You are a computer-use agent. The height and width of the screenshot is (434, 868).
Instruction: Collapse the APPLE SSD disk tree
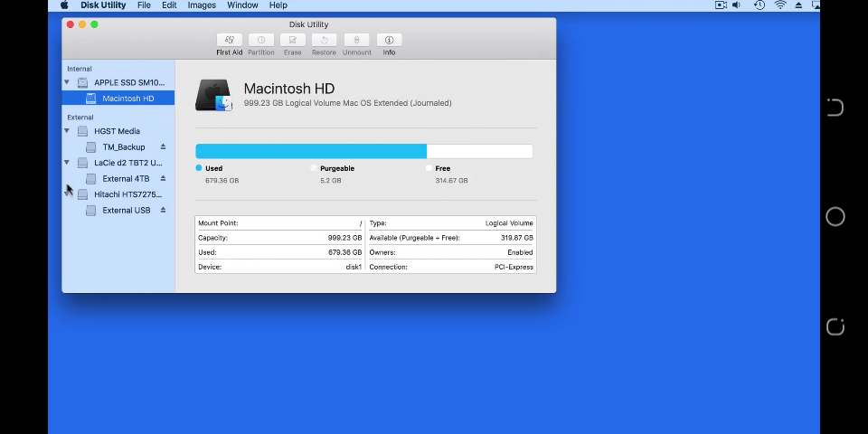pos(66,82)
